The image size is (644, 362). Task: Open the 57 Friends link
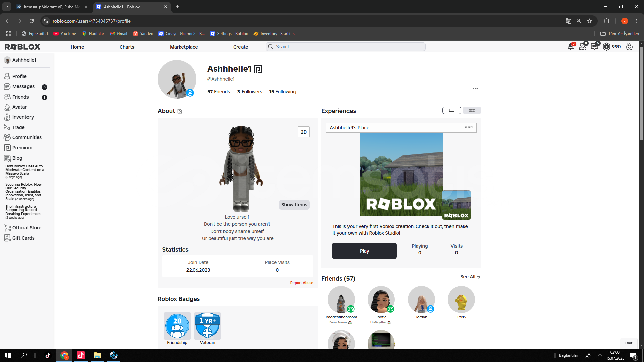point(219,92)
